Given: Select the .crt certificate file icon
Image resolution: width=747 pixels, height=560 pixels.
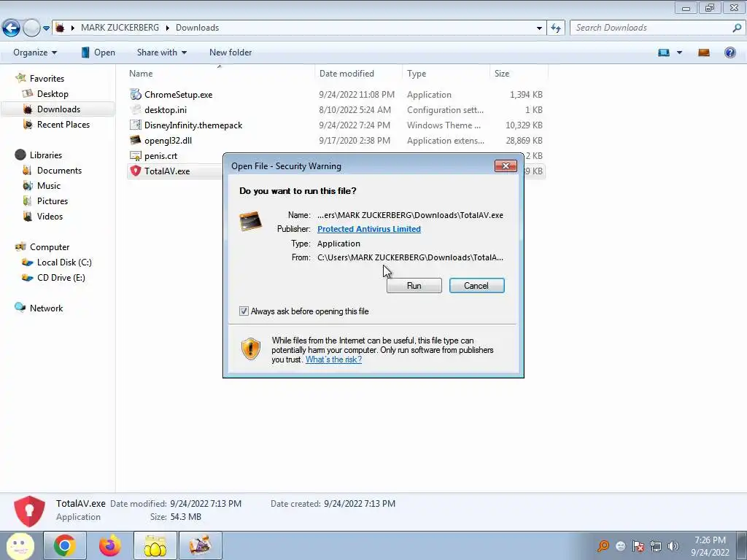Looking at the screenshot, I should (x=136, y=156).
